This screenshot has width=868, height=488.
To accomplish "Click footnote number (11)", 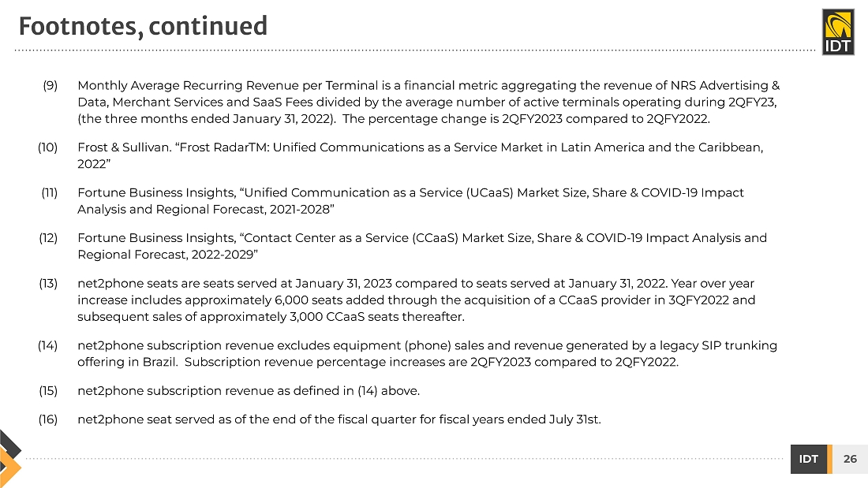I will [50, 192].
